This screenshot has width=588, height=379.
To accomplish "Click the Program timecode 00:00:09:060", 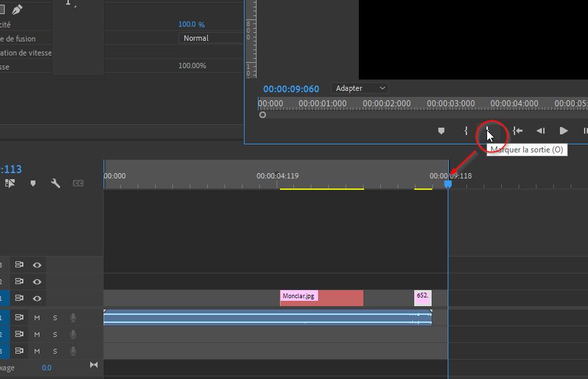I will 291,89.
